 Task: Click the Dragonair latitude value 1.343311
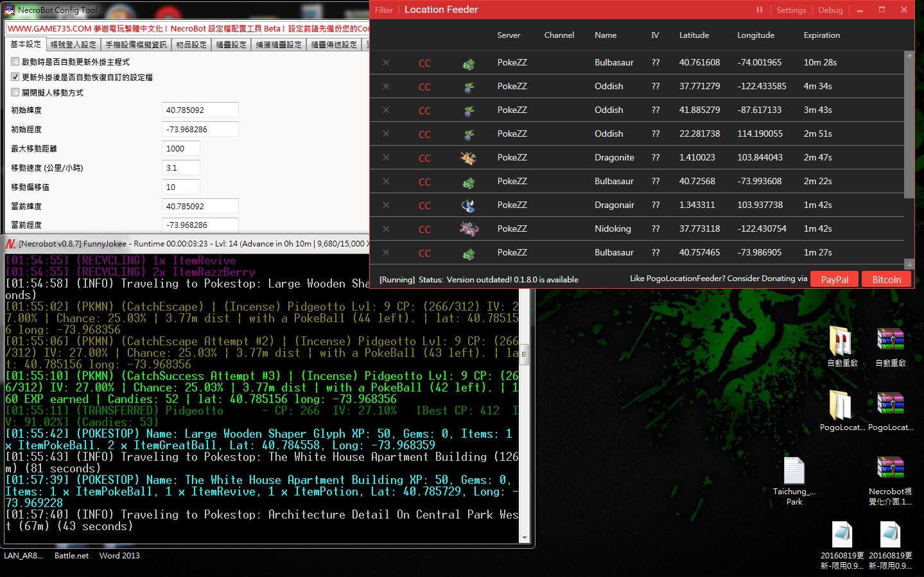pyautogui.click(x=697, y=205)
